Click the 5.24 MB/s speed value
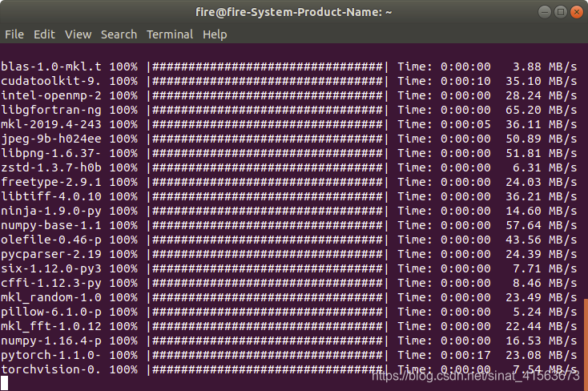The width and height of the screenshot is (588, 391). (545, 312)
